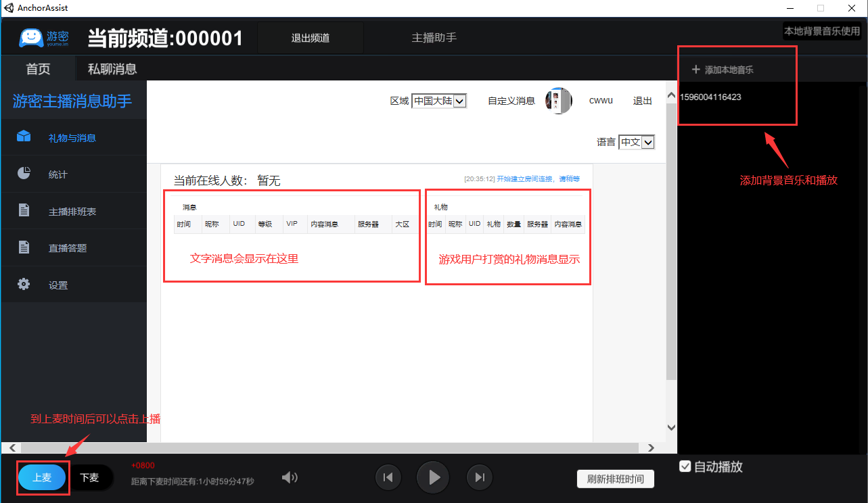Open 礼物与消息 cube icon in sidebar
Image resolution: width=868 pixels, height=503 pixels.
click(x=24, y=137)
